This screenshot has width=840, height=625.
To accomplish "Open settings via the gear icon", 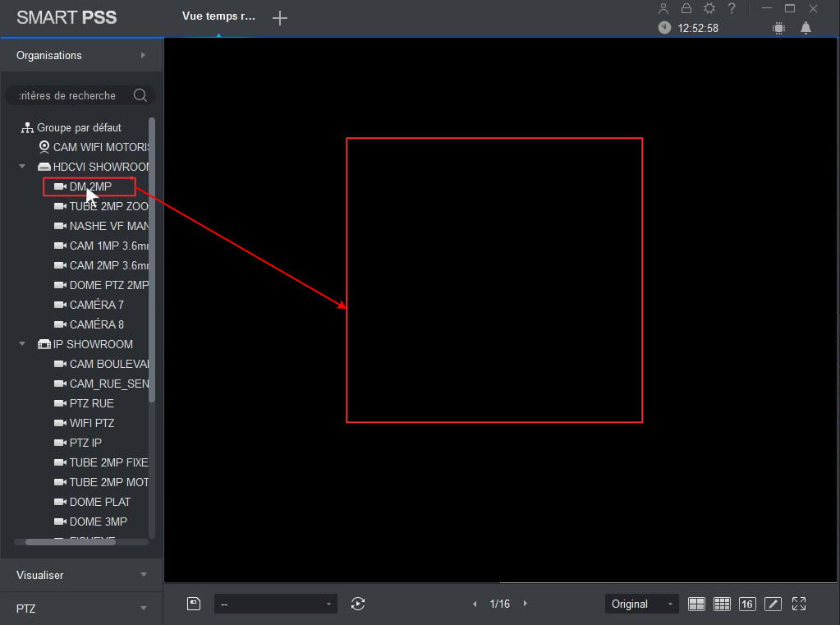I will click(709, 8).
